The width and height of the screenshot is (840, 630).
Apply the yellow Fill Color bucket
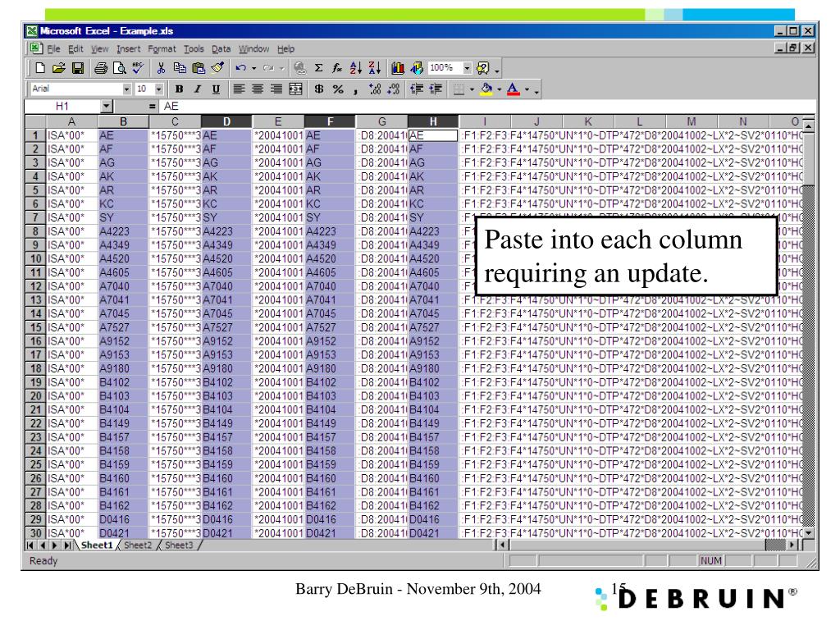point(486,89)
